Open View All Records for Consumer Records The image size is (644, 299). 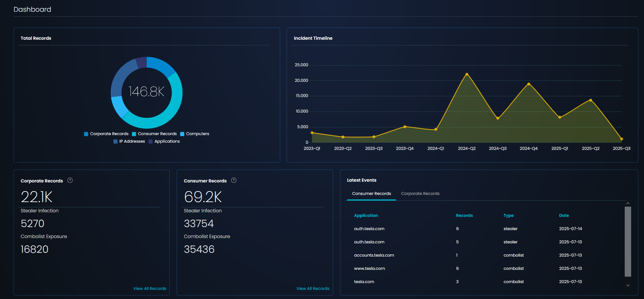(313, 289)
